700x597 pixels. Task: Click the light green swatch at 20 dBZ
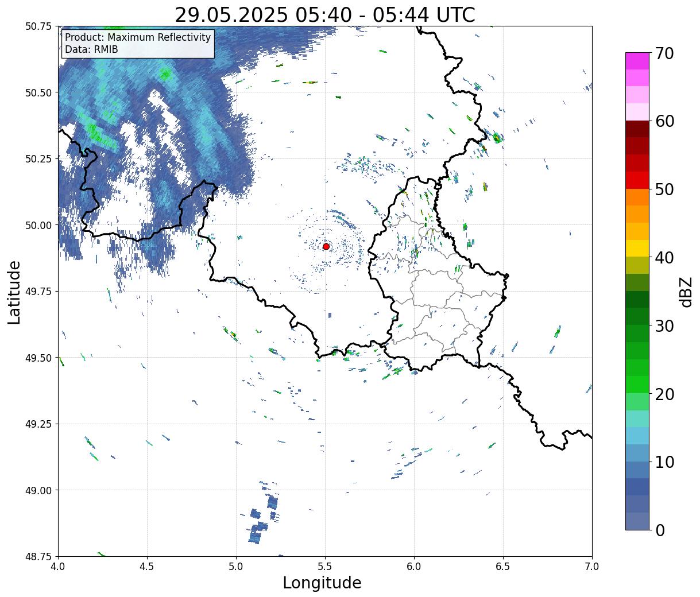637,401
